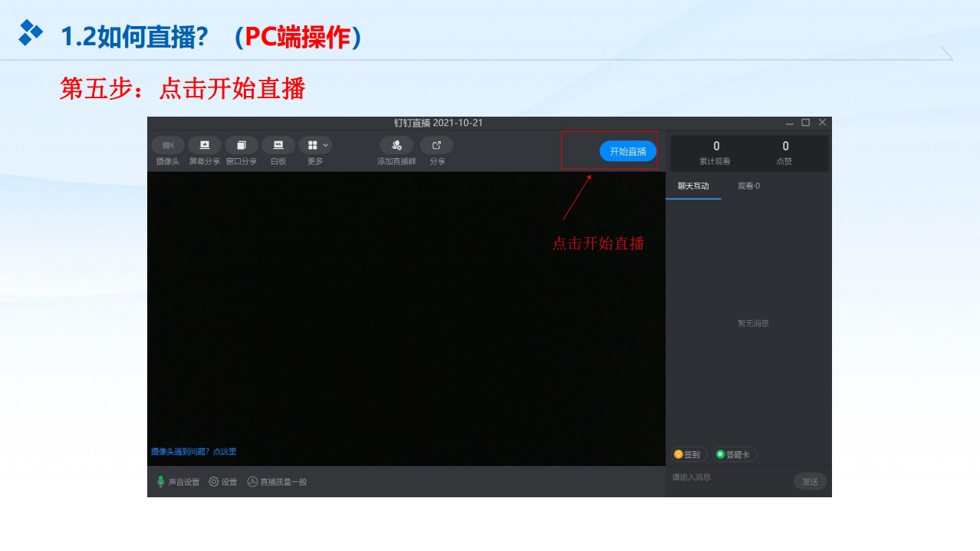
Task: Click the camera problem help link
Action: 193,452
